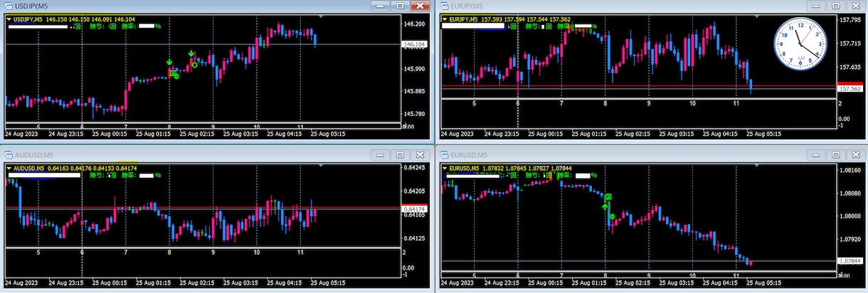Click the red horizontal line on AUDUSD chart
The image size is (868, 293).
203,208
